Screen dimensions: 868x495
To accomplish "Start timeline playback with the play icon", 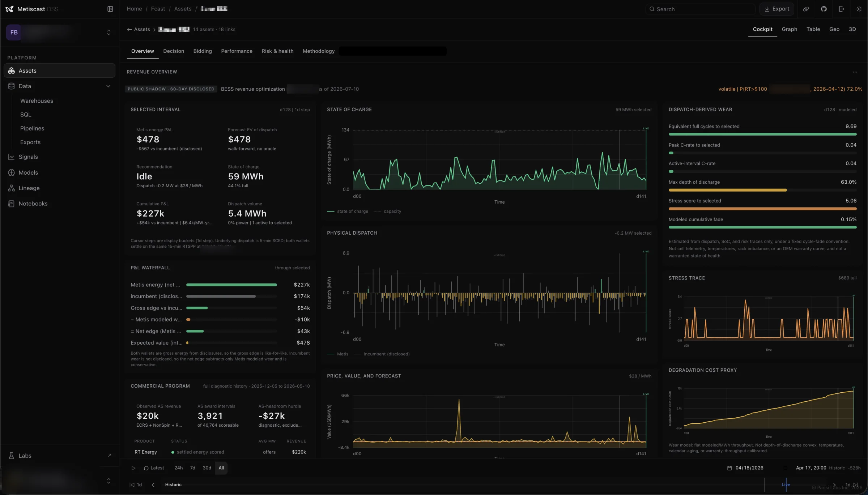I will tap(133, 468).
